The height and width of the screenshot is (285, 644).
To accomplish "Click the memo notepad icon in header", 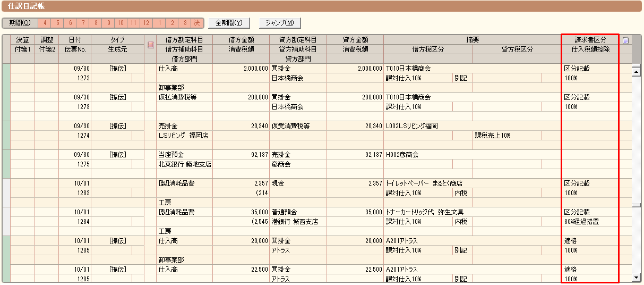I will 625,40.
